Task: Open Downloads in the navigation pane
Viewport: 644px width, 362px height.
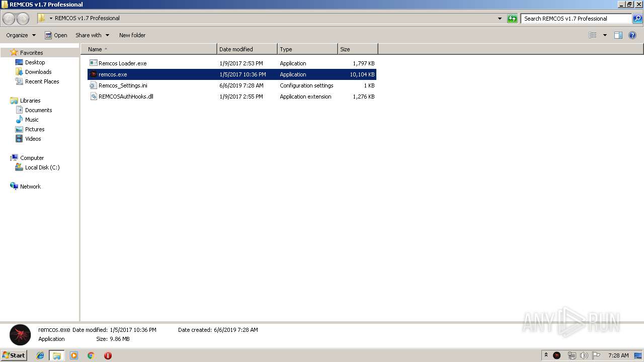Action: click(38, 72)
